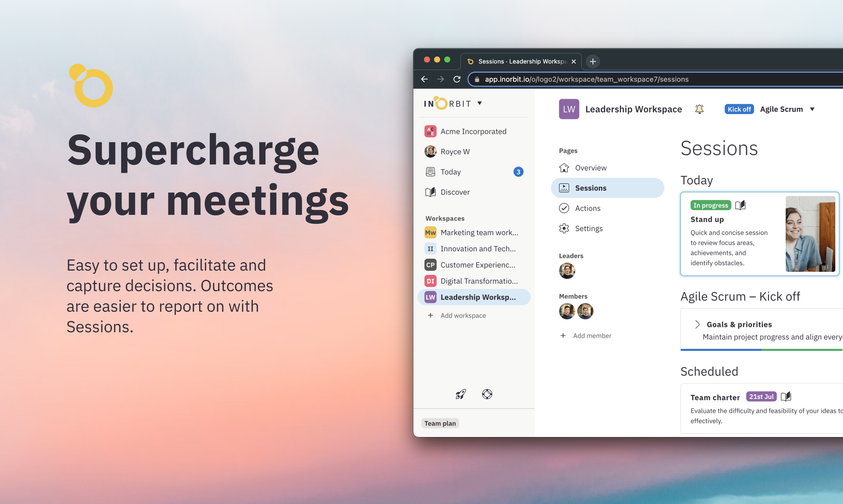This screenshot has width=843, height=504.
Task: Expand Goals & priorities chevron
Action: click(697, 324)
